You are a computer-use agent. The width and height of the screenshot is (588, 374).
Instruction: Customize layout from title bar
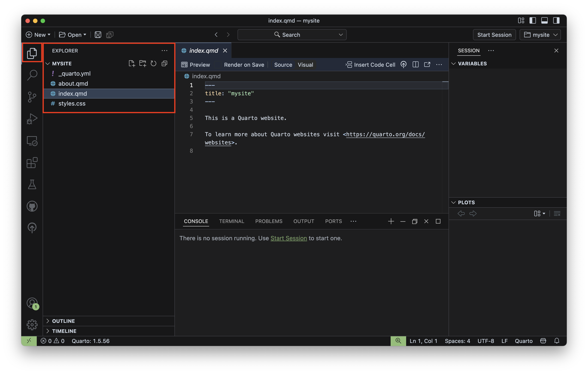(521, 20)
